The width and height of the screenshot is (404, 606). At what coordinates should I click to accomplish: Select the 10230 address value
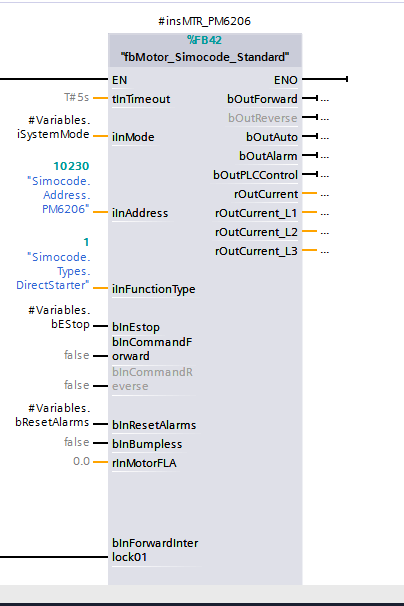point(71,166)
